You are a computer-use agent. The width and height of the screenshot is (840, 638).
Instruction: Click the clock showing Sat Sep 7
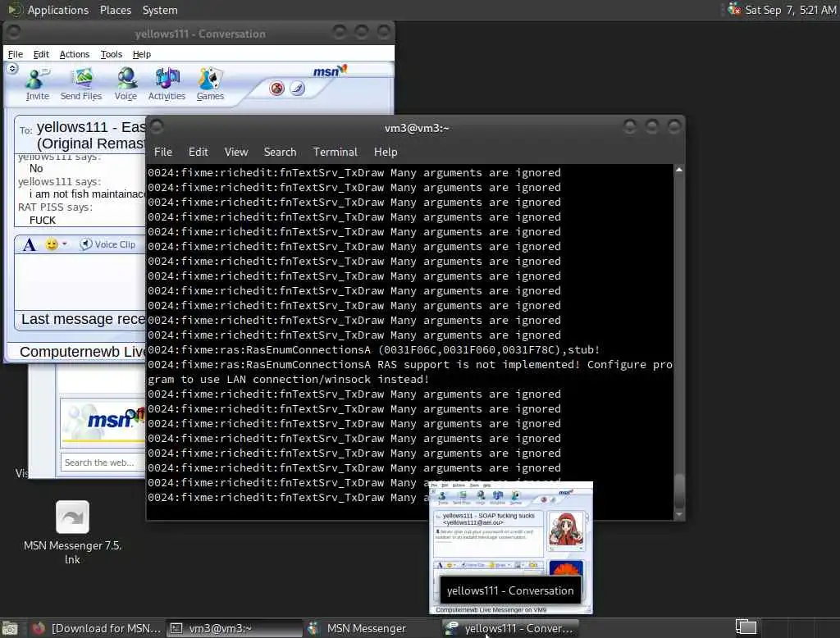coord(790,10)
